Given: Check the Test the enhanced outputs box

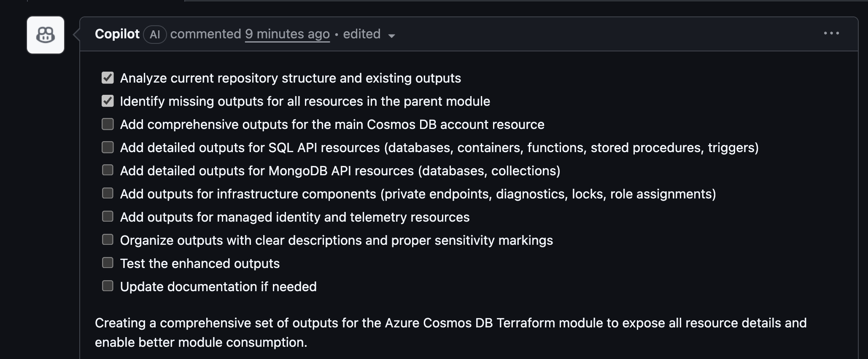Looking at the screenshot, I should coord(108,263).
